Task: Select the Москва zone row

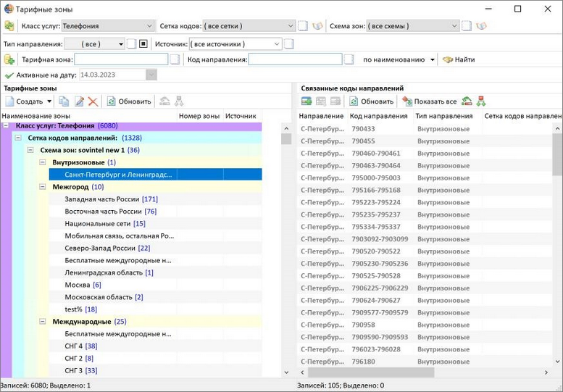Action: click(155, 285)
